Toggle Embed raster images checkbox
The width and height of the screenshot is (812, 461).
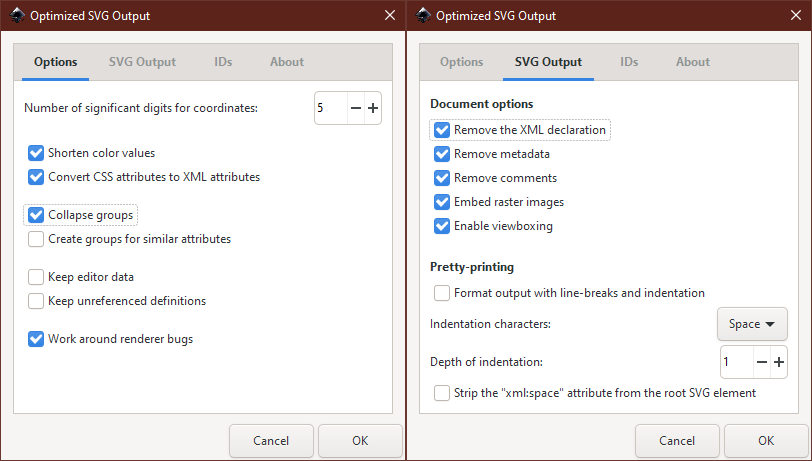(442, 202)
